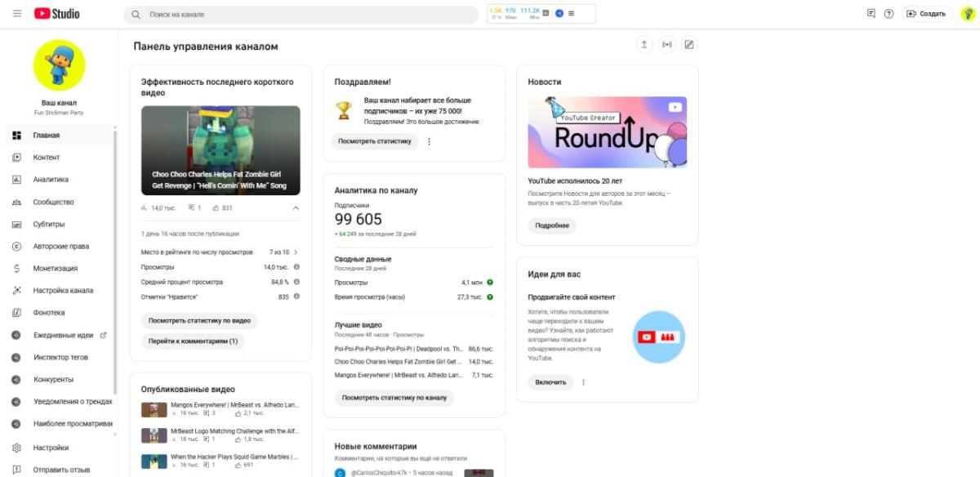Focus the channel search field
Viewport: 980px width, 477px height.
(x=301, y=15)
